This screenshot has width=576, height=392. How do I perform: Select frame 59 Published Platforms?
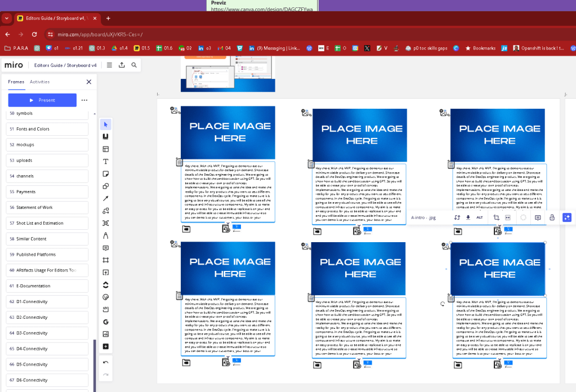pyautogui.click(x=47, y=255)
